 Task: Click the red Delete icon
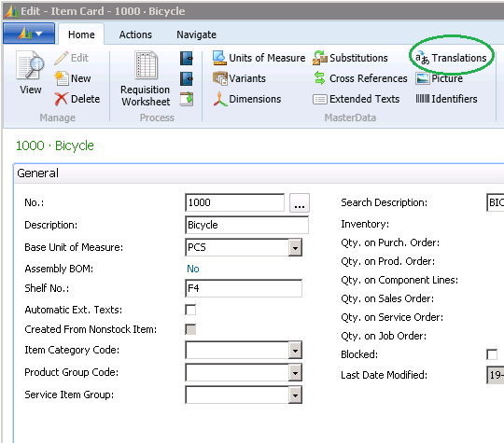[61, 99]
